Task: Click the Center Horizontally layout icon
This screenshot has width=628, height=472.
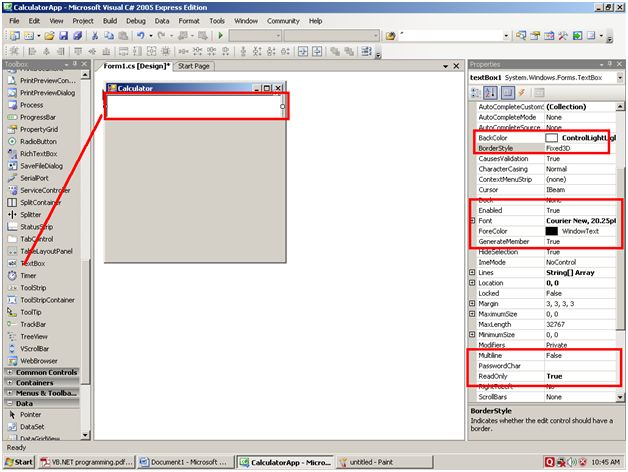Action: 303,51
